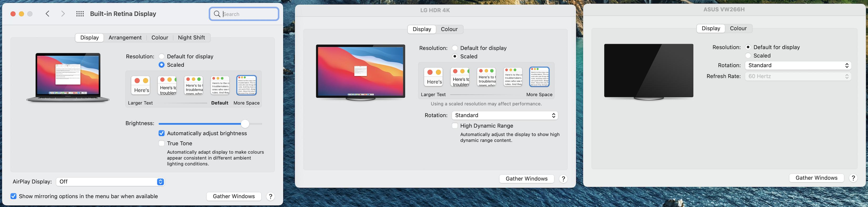Click the ASUS black monitor preview image

[649, 72]
